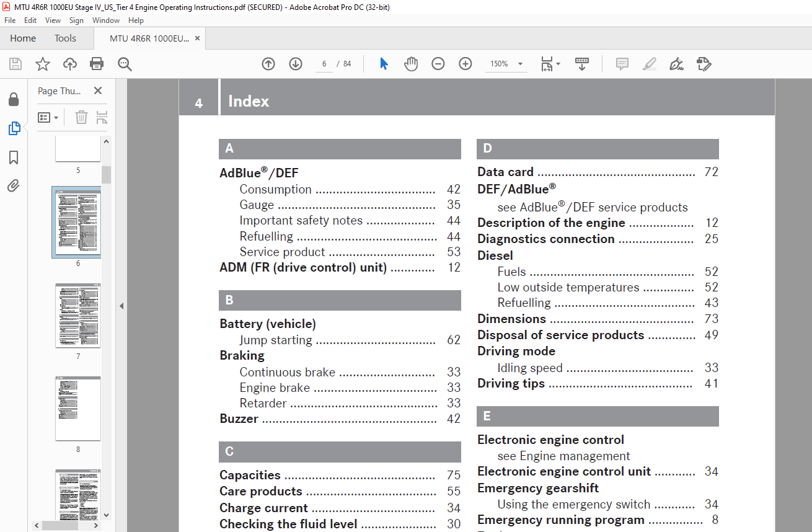Open the File menu

click(10, 20)
